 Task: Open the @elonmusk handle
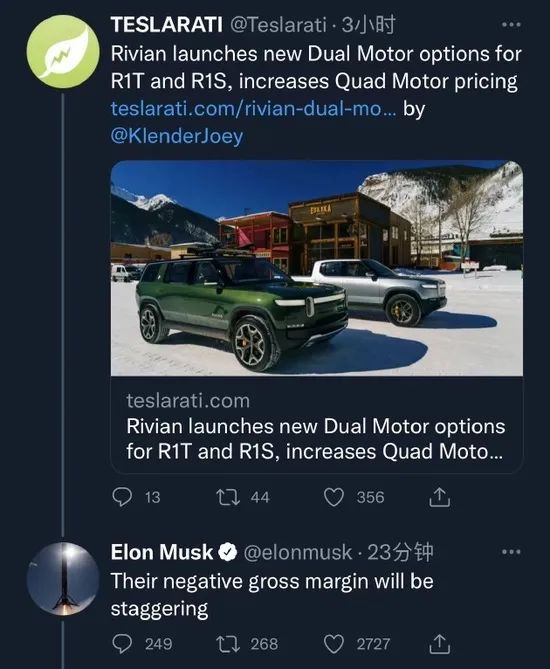[x=298, y=552]
